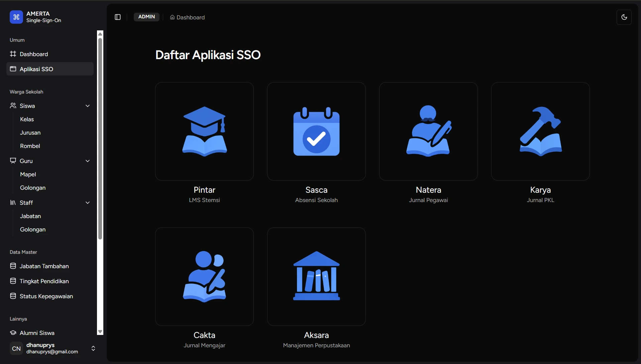Click the ADMIN role badge
The image size is (641, 364).
146,17
